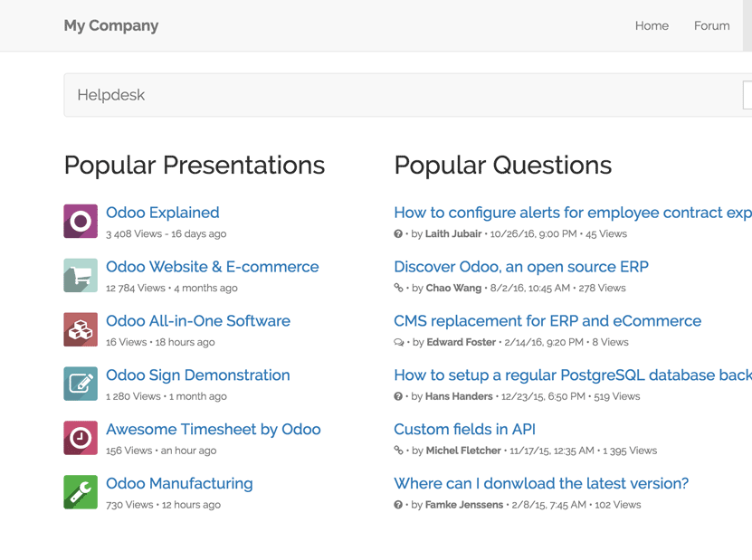Open the Odoo Explained presentation link

click(x=163, y=213)
